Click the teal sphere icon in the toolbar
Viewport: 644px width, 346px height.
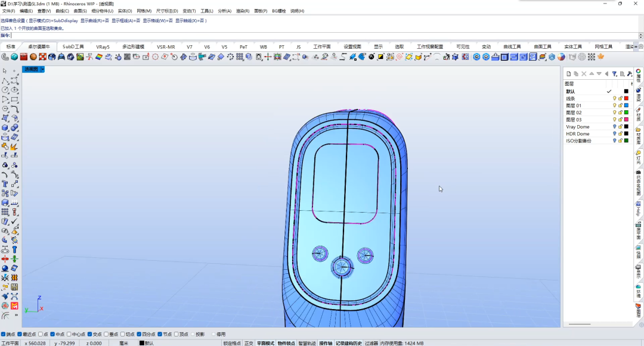click(x=14, y=57)
